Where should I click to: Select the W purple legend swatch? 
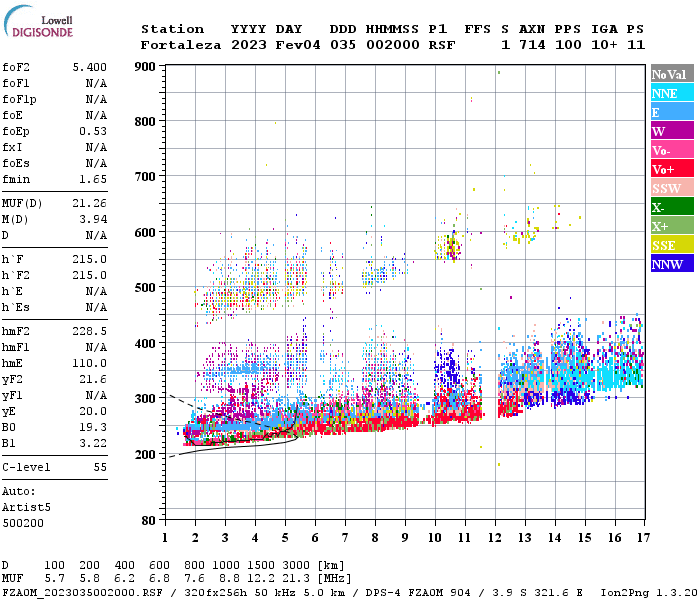[x=672, y=131]
